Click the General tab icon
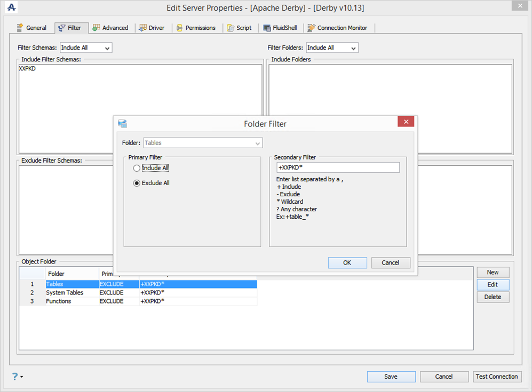Screen dimensions: 532x392 (20, 28)
